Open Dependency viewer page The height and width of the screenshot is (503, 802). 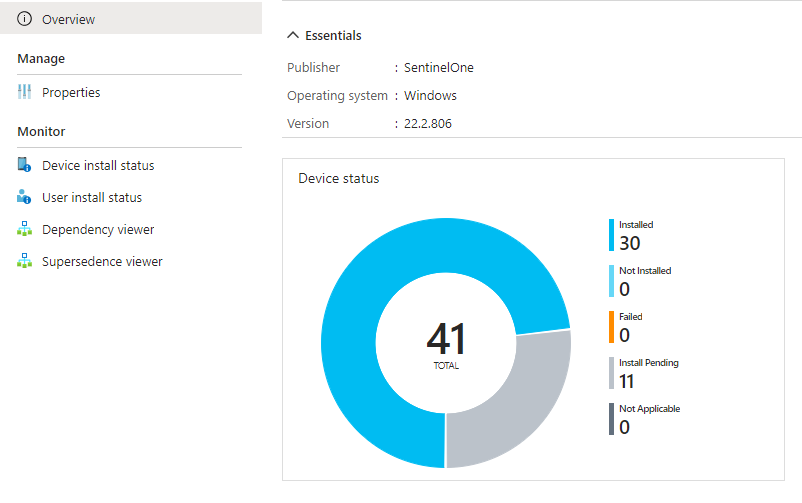98,230
